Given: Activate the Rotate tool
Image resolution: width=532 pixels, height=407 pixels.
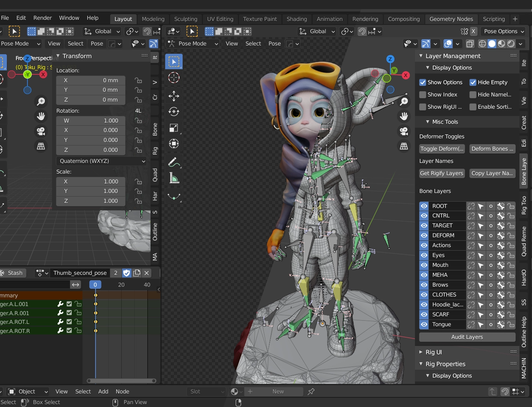Looking at the screenshot, I should 174,112.
